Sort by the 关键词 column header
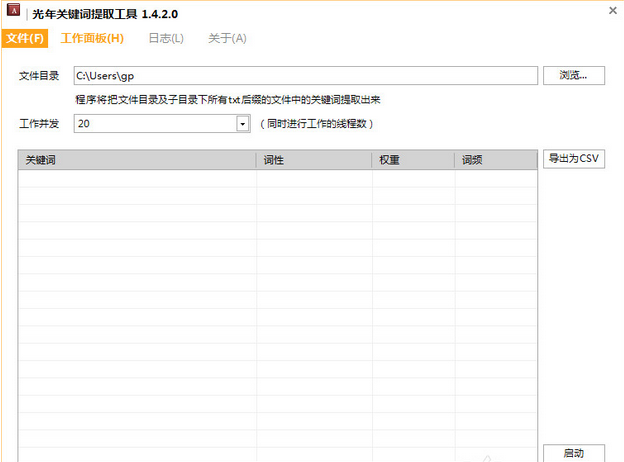Viewport: 624px width, 462px height. click(136, 160)
